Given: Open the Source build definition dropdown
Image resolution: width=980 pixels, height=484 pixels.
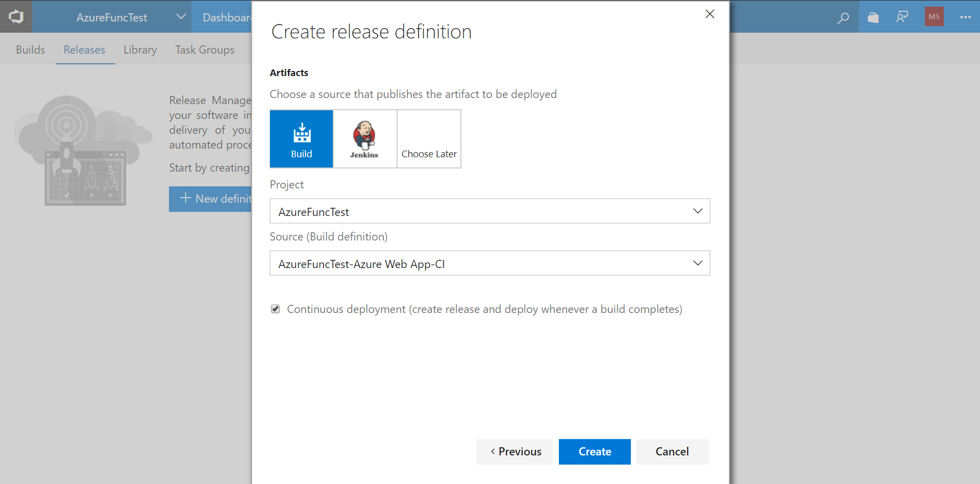Looking at the screenshot, I should [x=489, y=263].
